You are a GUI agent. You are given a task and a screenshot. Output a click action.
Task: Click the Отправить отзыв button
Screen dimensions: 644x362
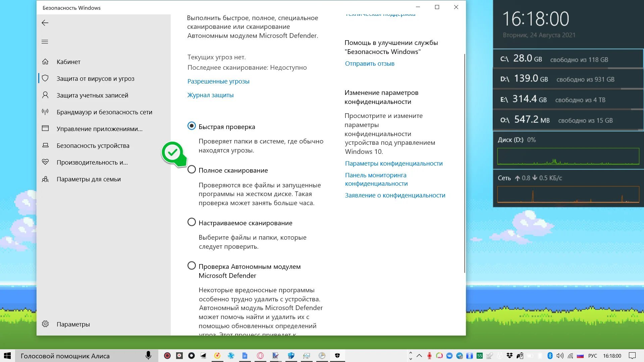(x=370, y=63)
